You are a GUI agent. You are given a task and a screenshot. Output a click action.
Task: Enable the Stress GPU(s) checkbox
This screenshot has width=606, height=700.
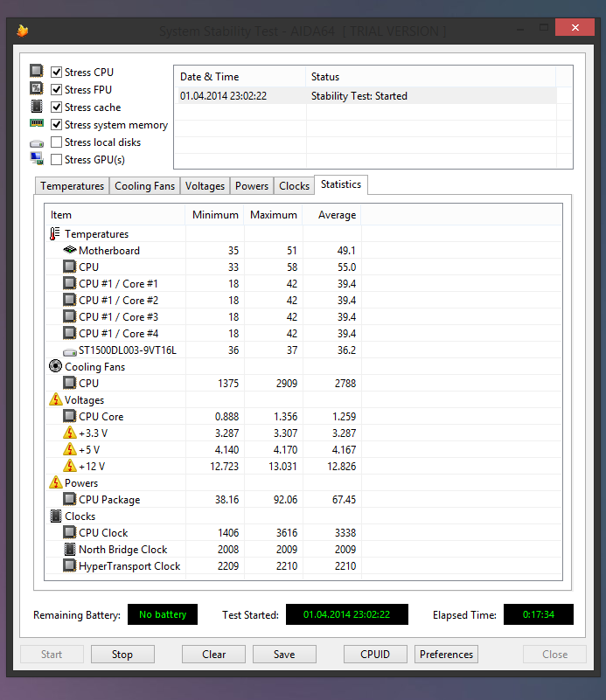tap(56, 159)
